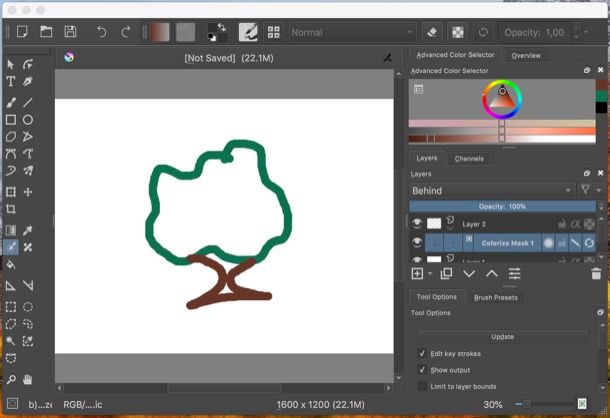Reload original brush preset button
This screenshot has width=610, height=418.
[x=483, y=32]
